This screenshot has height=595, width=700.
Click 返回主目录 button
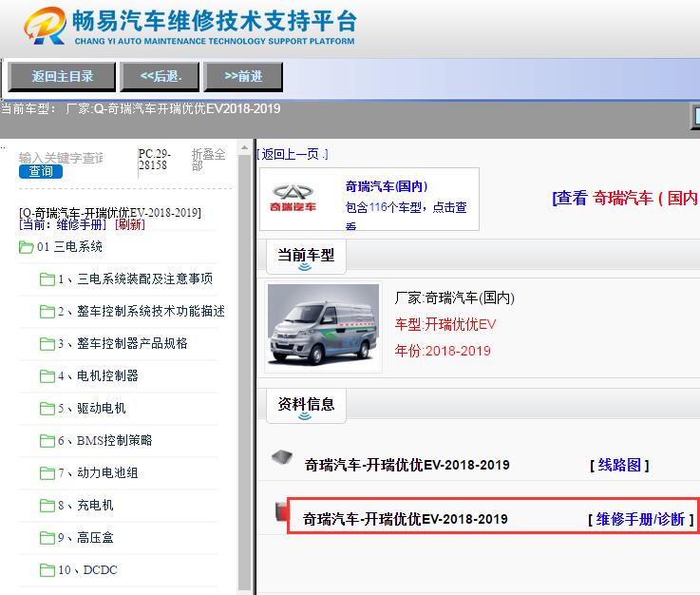click(x=62, y=77)
